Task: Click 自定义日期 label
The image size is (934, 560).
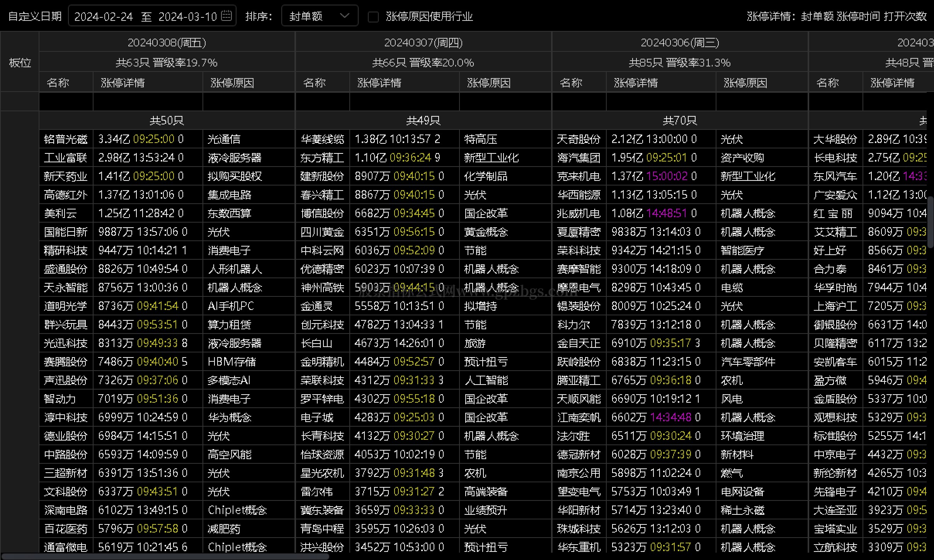Action: [x=35, y=16]
